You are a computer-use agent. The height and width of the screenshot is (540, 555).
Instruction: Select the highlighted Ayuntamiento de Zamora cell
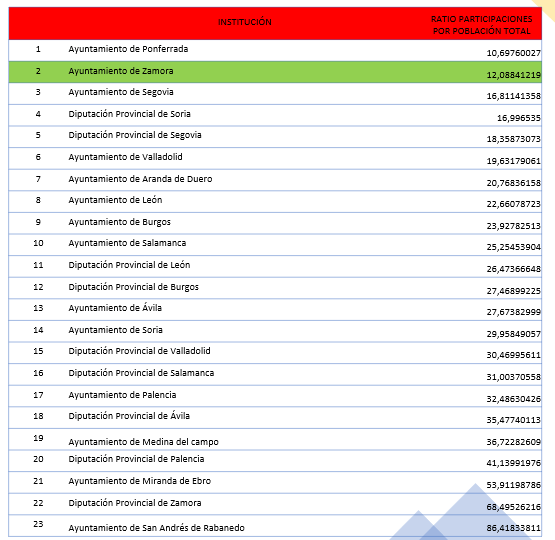coord(121,71)
